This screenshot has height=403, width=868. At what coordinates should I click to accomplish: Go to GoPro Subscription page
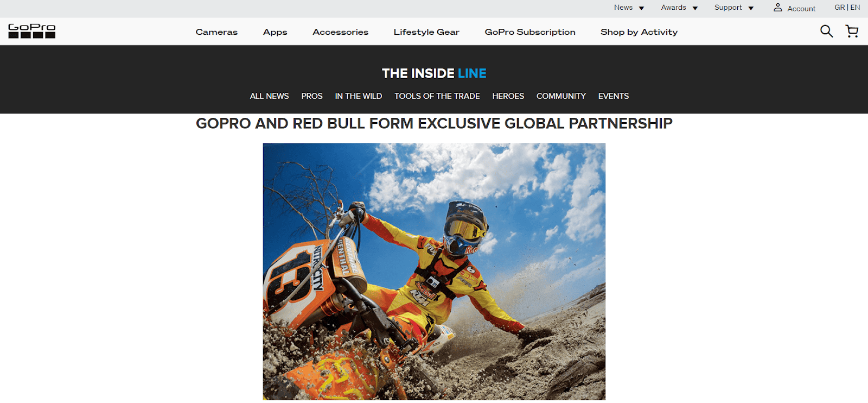(x=530, y=32)
